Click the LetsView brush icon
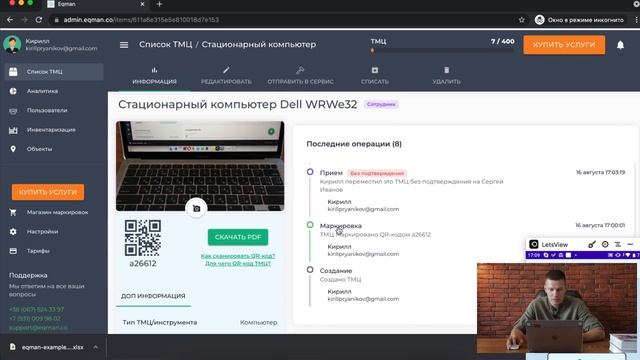This screenshot has height=360, width=640. click(591, 244)
